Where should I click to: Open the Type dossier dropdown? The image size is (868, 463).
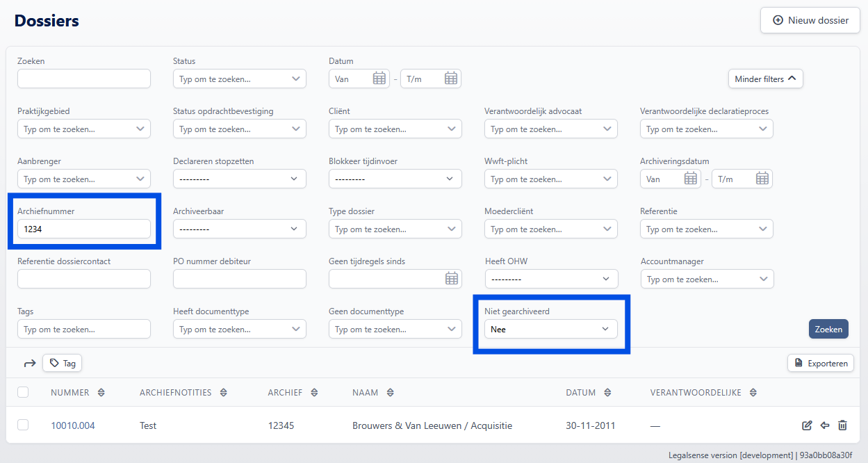point(395,229)
